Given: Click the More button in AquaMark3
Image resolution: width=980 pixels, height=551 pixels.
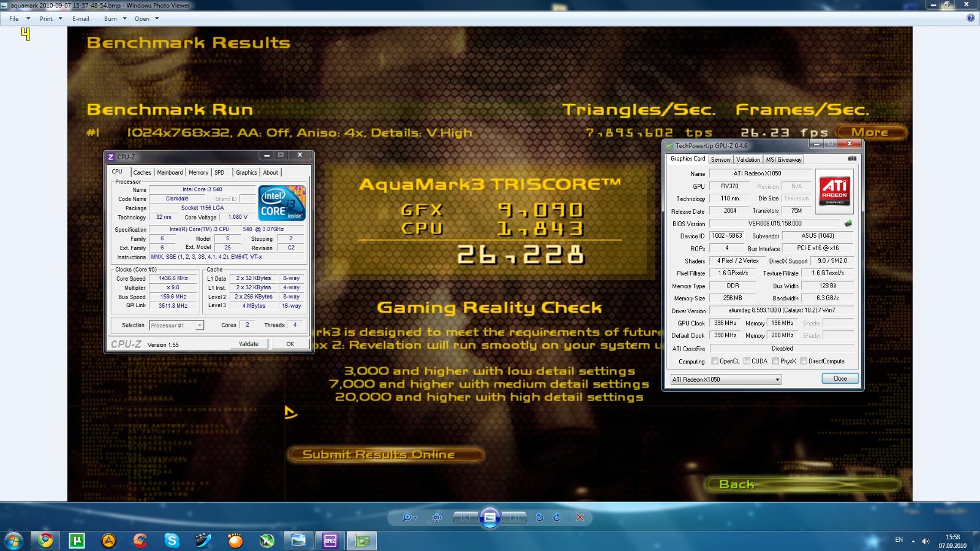Looking at the screenshot, I should [870, 132].
